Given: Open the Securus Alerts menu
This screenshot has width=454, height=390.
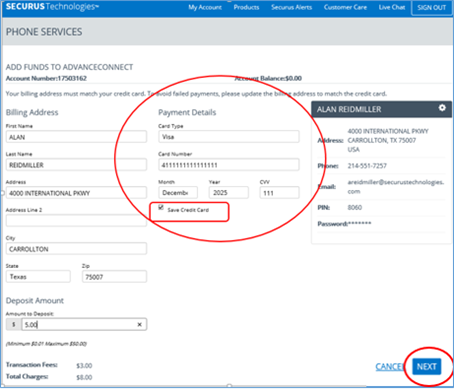Looking at the screenshot, I should [291, 7].
